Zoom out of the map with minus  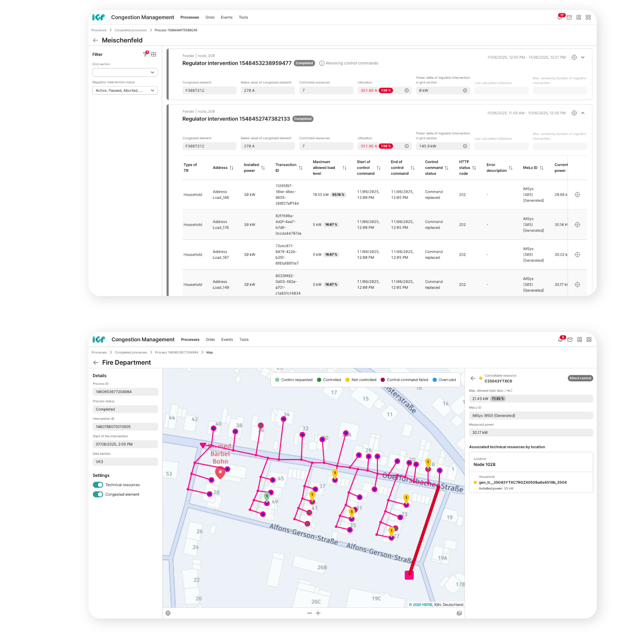(309, 613)
